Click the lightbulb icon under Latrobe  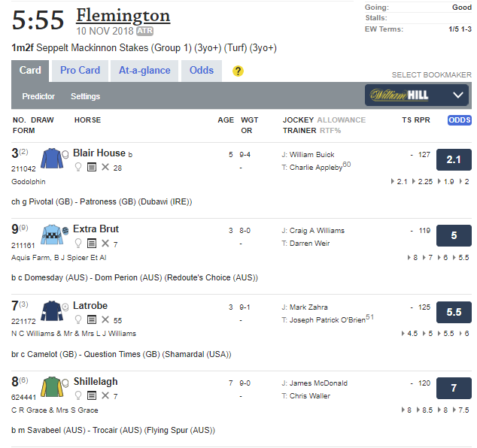[x=77, y=320]
